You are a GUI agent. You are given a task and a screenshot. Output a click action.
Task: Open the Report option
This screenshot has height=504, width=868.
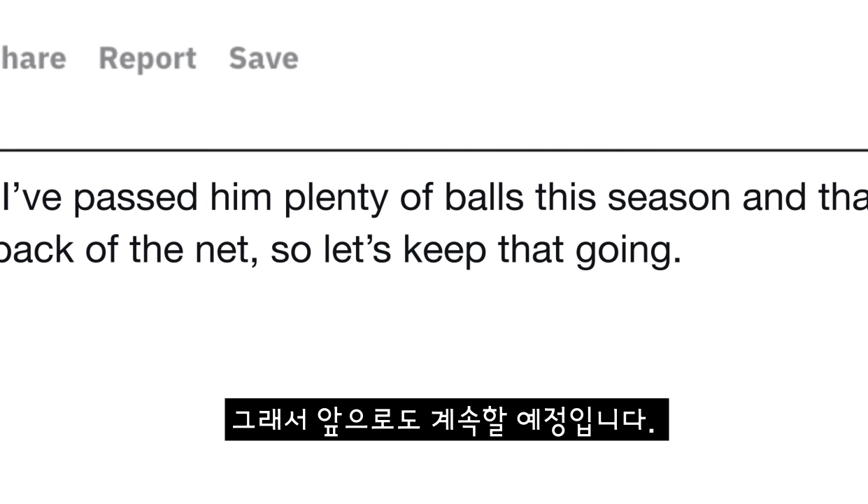[147, 59]
